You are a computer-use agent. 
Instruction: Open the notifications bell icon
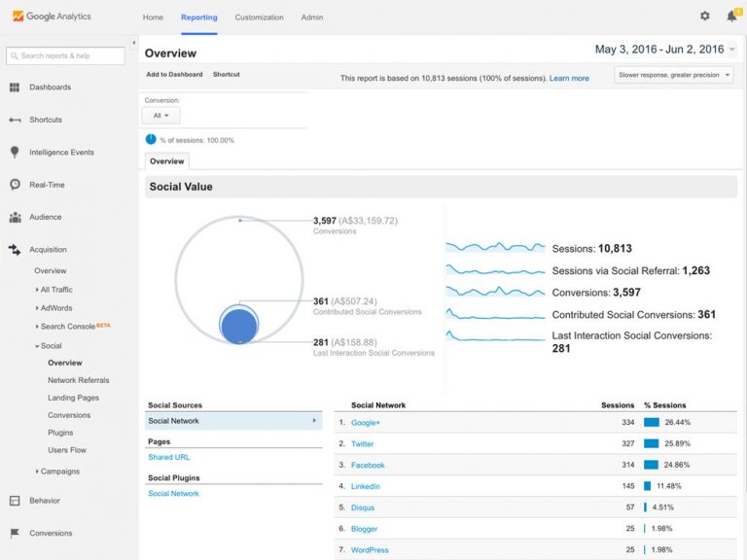731,17
